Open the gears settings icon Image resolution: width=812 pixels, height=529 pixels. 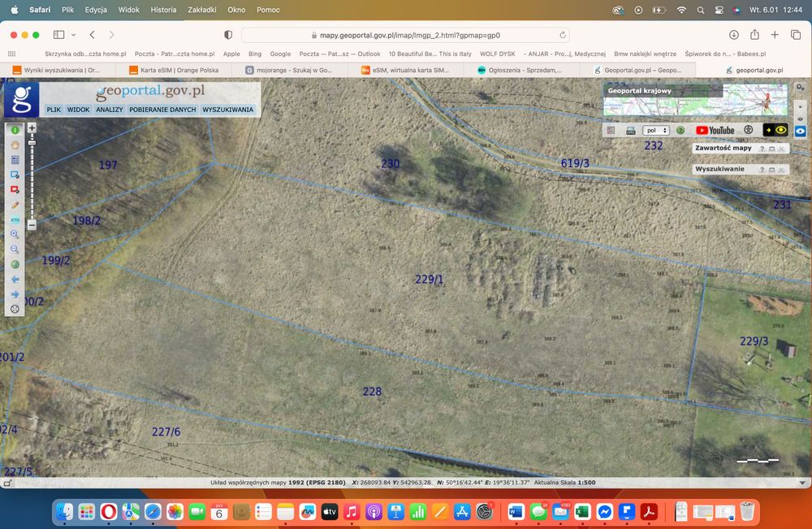pyautogui.click(x=800, y=88)
